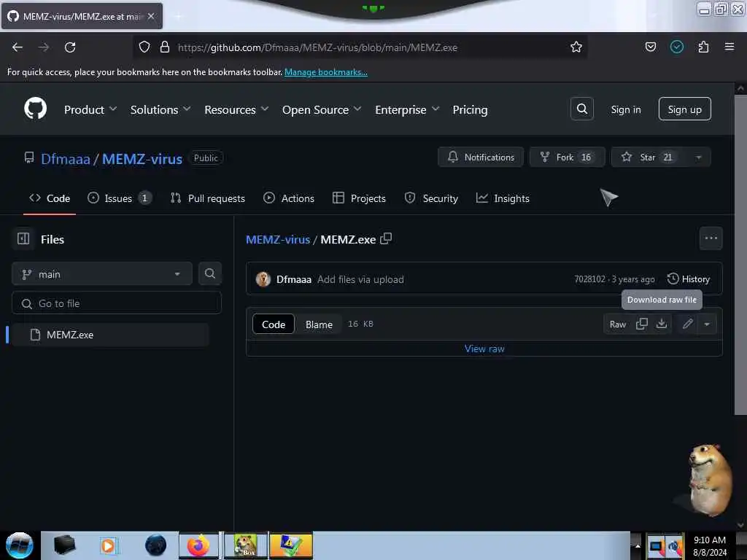Open the Pocket save icon
The image size is (747, 560).
coord(650,47)
